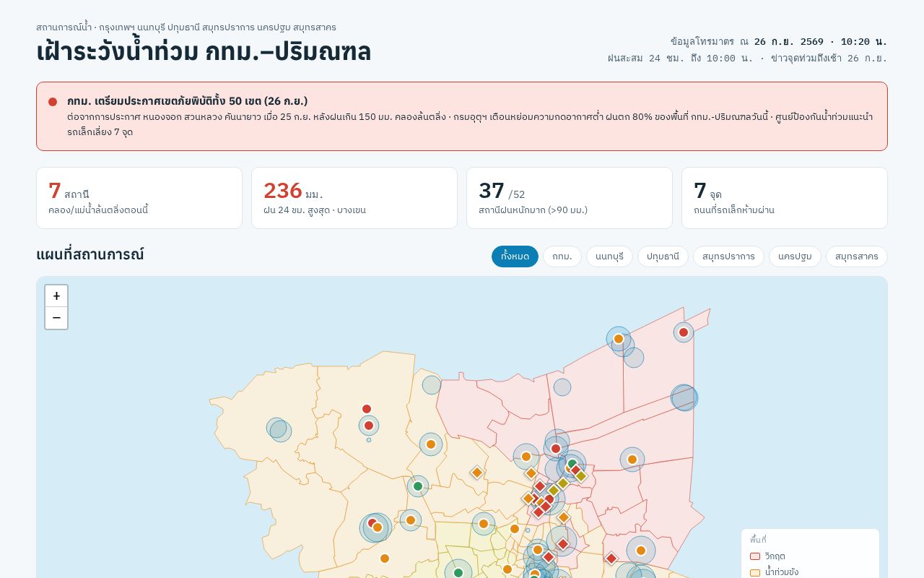Switch the map filter to ปทุมธานี
The height and width of the screenshot is (578, 924).
click(x=663, y=256)
